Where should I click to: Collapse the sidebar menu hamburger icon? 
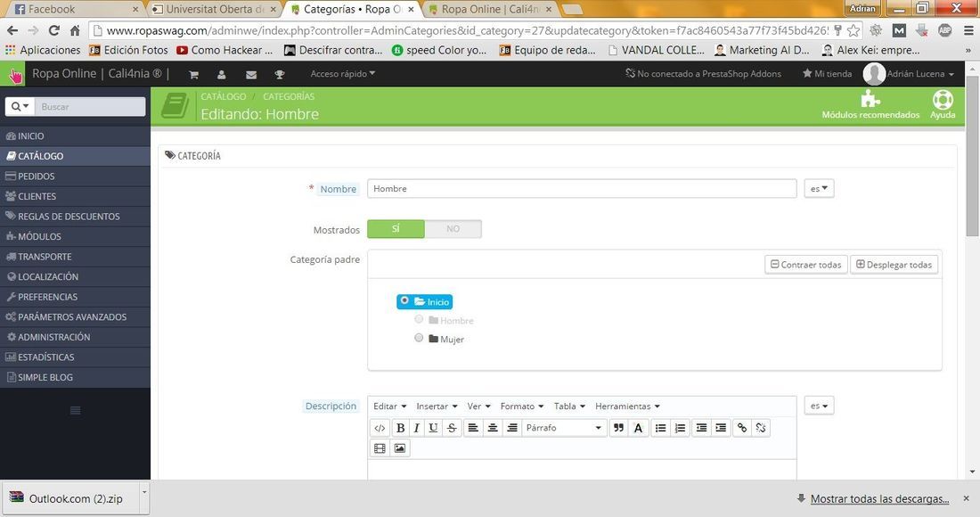tap(75, 411)
